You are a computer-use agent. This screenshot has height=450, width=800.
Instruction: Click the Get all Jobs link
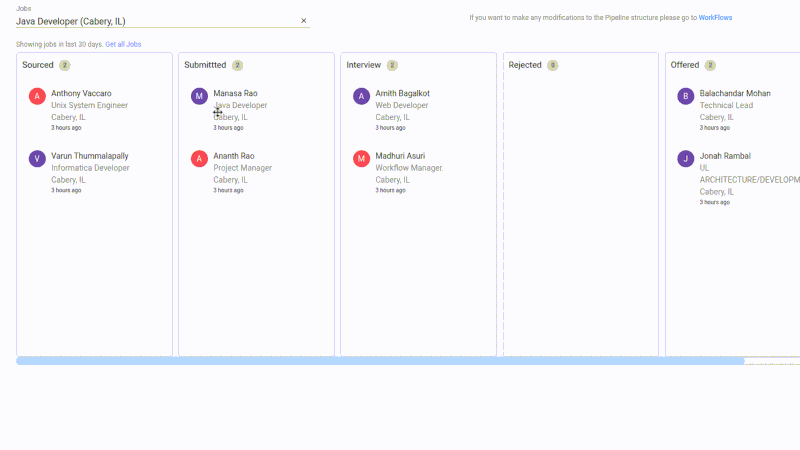click(123, 44)
